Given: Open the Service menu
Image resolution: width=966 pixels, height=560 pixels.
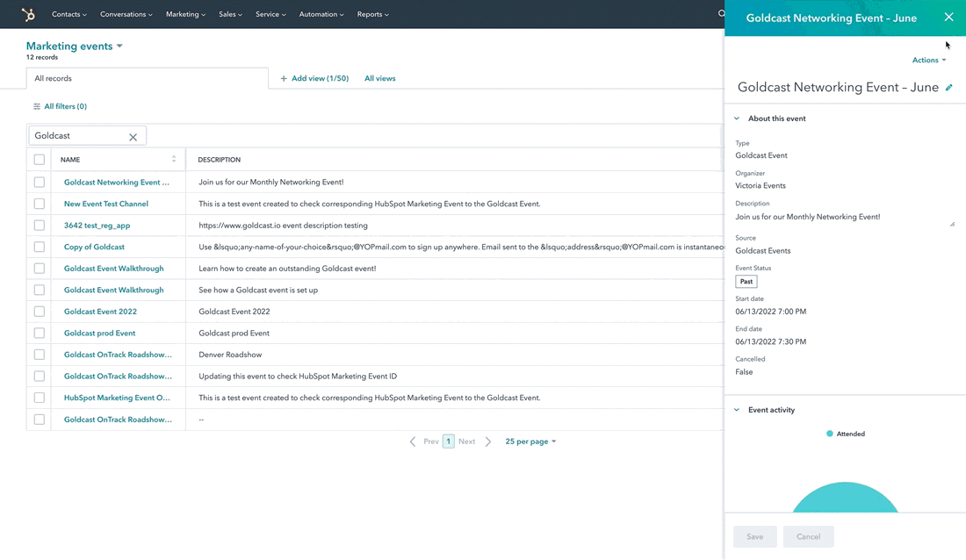Looking at the screenshot, I should 270,14.
